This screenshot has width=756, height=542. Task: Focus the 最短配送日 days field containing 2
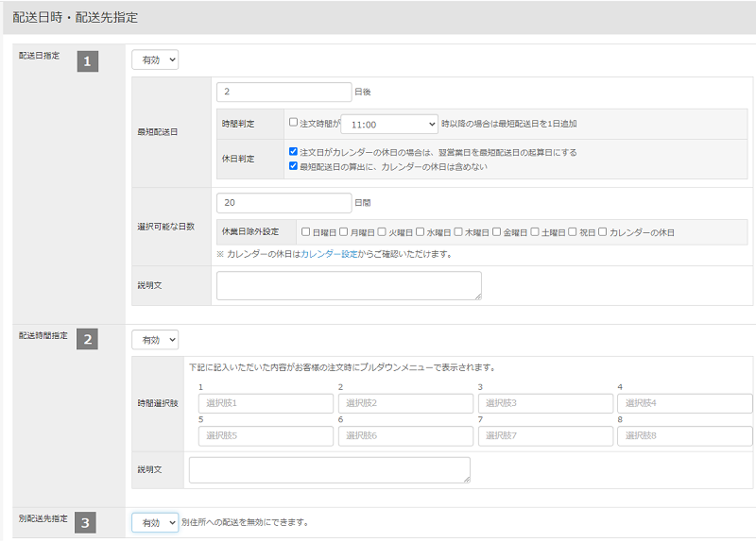click(x=284, y=92)
